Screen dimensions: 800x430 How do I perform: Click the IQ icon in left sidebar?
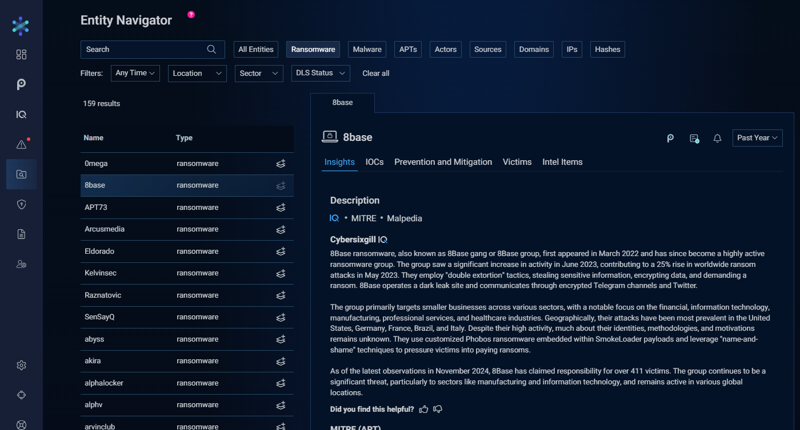point(21,114)
